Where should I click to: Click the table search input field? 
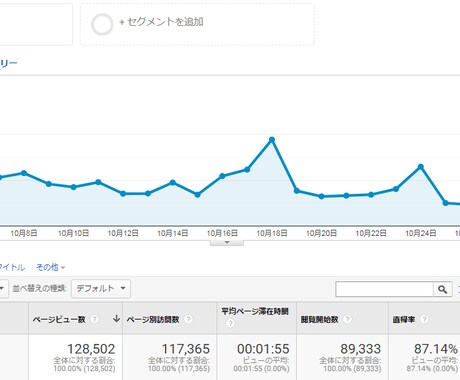pyautogui.click(x=384, y=289)
